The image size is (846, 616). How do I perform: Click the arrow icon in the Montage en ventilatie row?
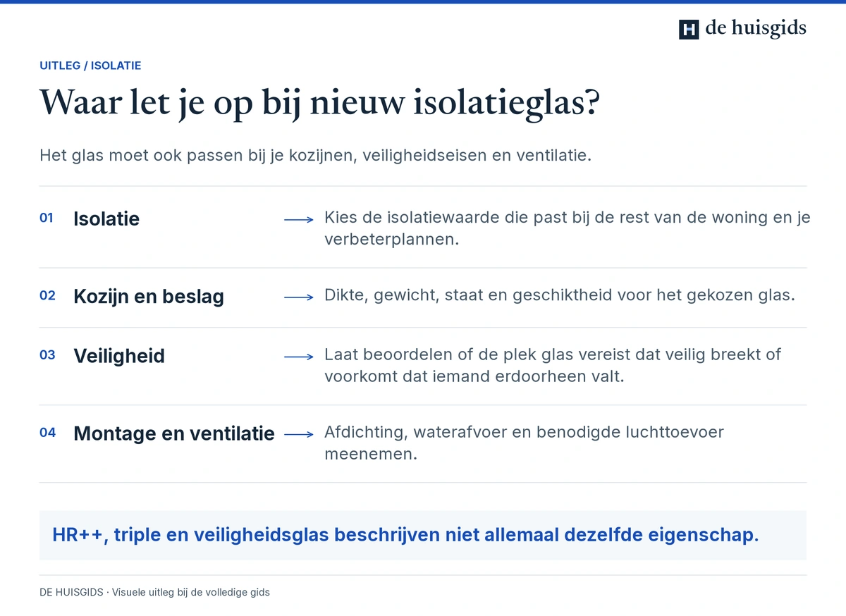coord(299,434)
